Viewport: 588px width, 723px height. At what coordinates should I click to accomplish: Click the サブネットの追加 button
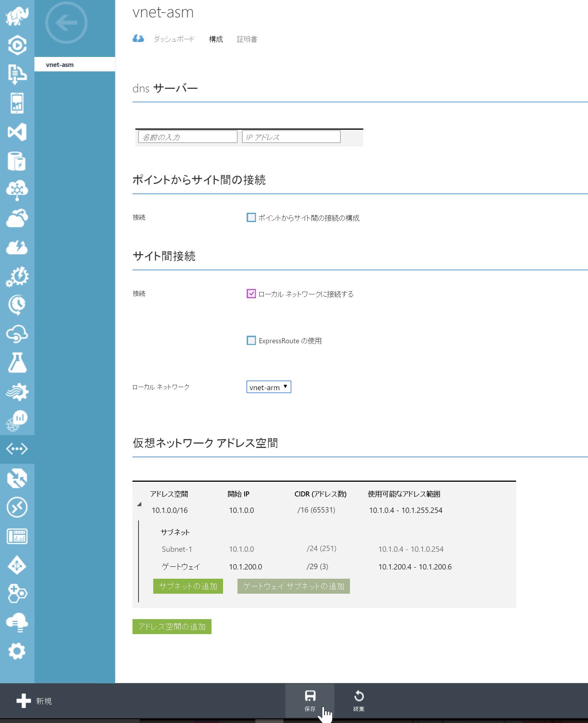coord(188,586)
